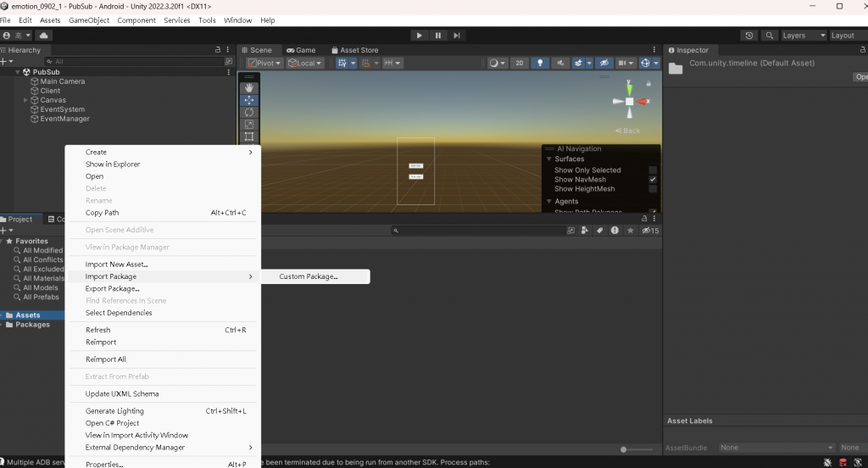Open Unity cloud services icon

click(43, 36)
